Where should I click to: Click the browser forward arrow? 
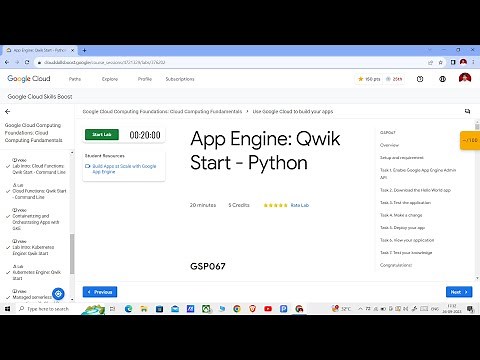coord(17,62)
